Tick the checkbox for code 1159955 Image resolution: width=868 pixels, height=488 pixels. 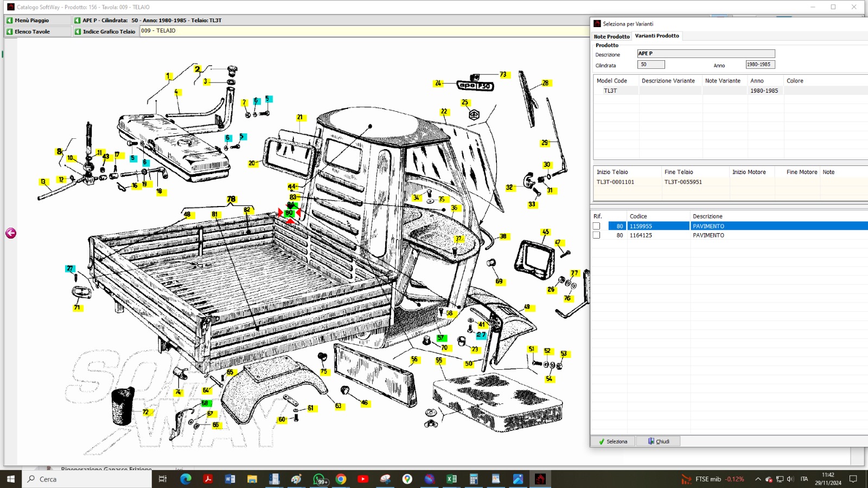point(597,226)
